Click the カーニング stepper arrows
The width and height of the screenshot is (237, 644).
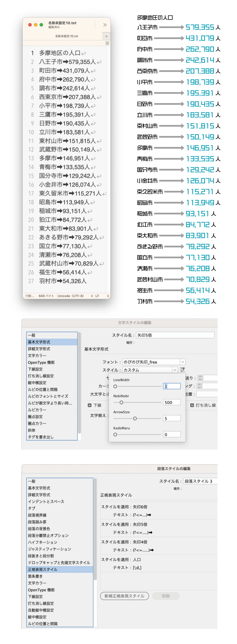point(199,386)
